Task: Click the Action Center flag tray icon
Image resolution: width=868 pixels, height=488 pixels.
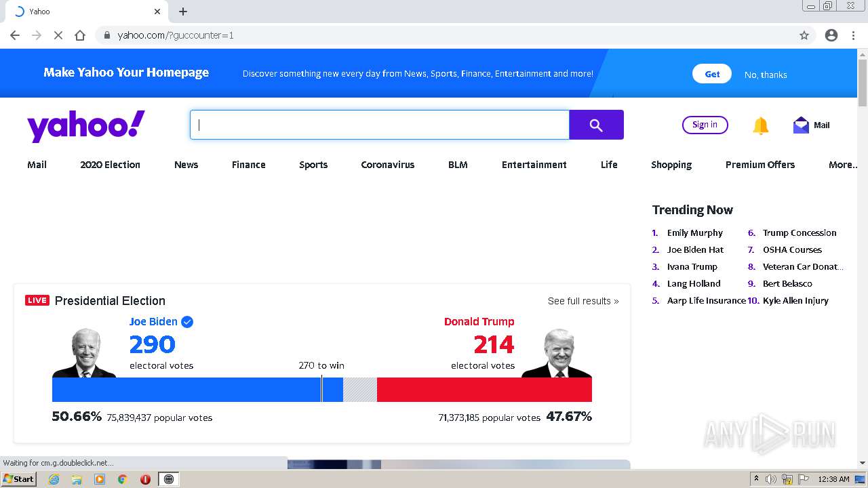Action: [x=804, y=479]
